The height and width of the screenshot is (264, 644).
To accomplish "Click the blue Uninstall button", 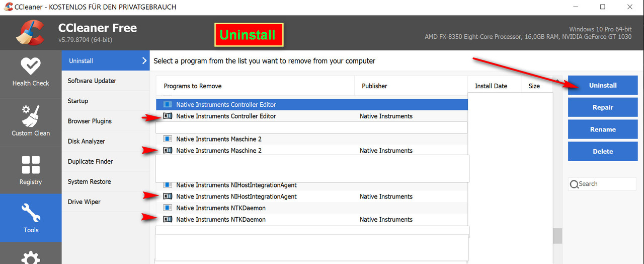I will [603, 85].
